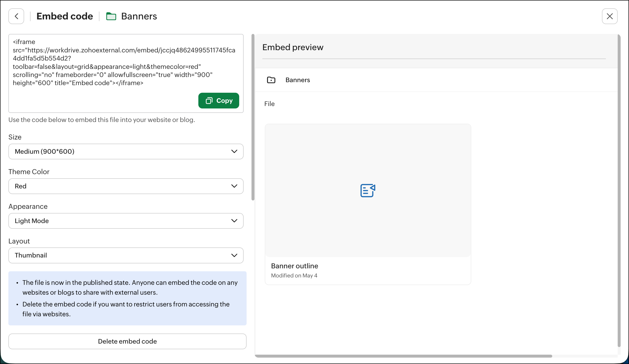Open the Banner outline file card

coord(368,204)
